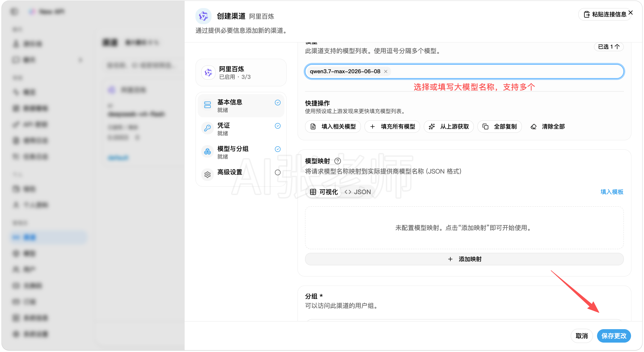644x352 pixels.
Task: Click 填充所有模型 button
Action: point(392,127)
